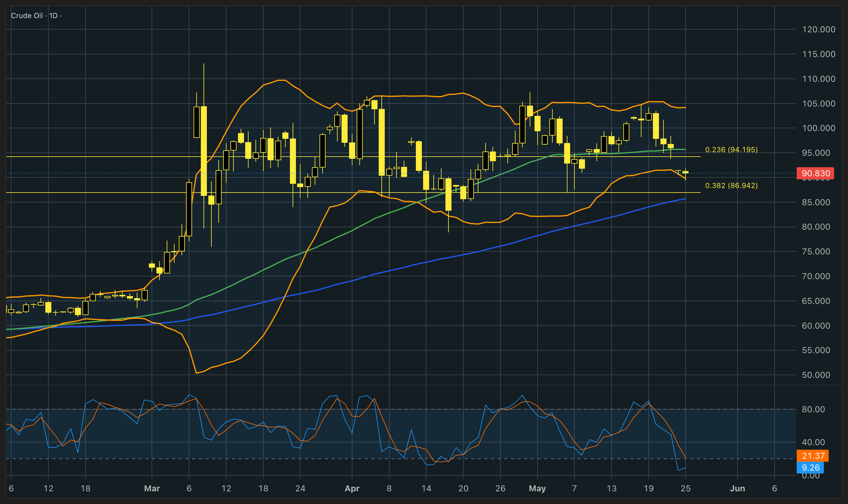Click the 24 date marker in March
This screenshot has width=848, height=504.
pyautogui.click(x=300, y=488)
